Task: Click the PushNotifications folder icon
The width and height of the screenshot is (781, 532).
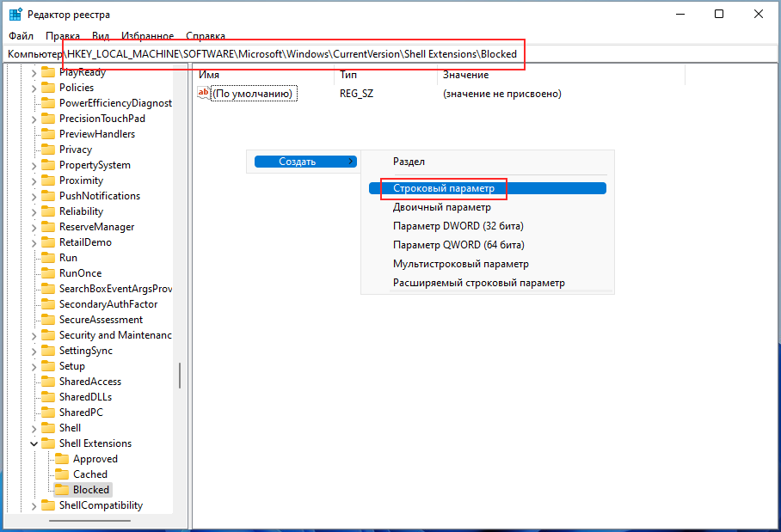Action: coord(48,196)
